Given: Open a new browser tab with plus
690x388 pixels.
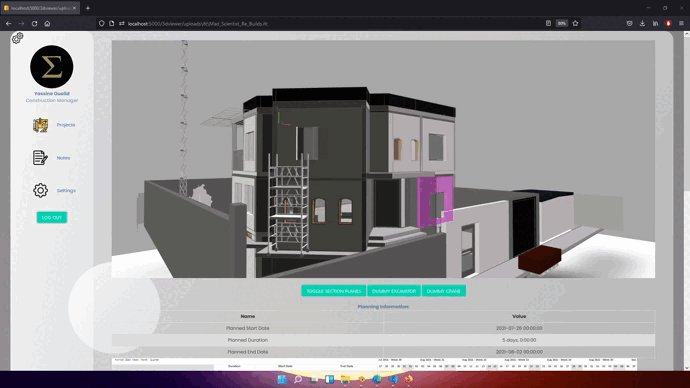Looking at the screenshot, I should (88, 8).
